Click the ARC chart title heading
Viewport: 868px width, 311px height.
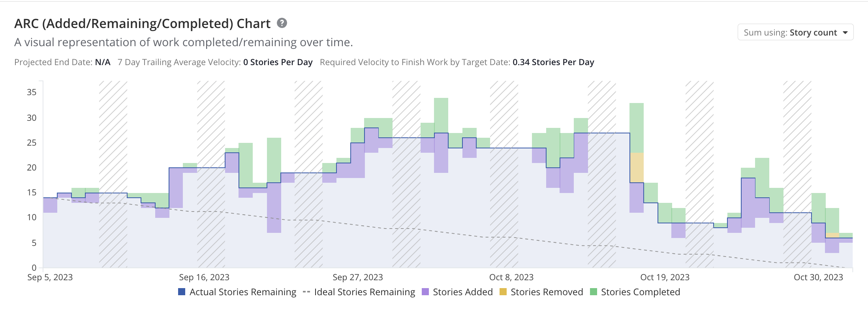pyautogui.click(x=142, y=24)
